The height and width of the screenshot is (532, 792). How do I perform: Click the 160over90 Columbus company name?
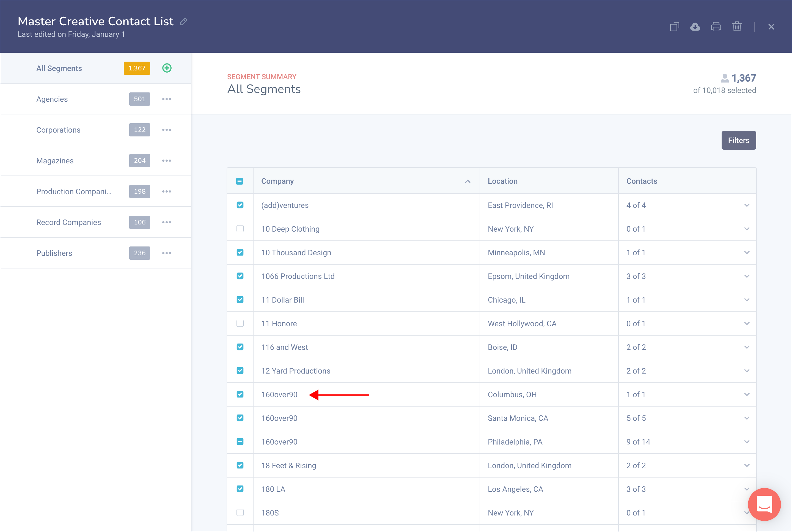(x=279, y=395)
